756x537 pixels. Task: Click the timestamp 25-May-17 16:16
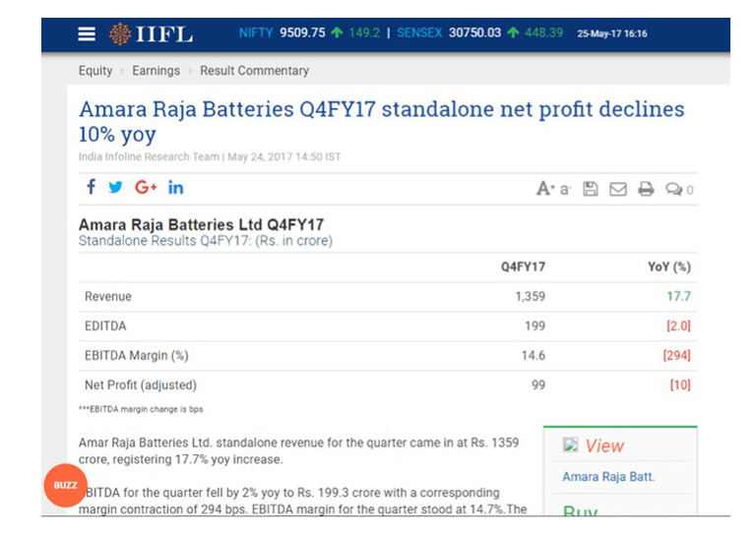612,33
